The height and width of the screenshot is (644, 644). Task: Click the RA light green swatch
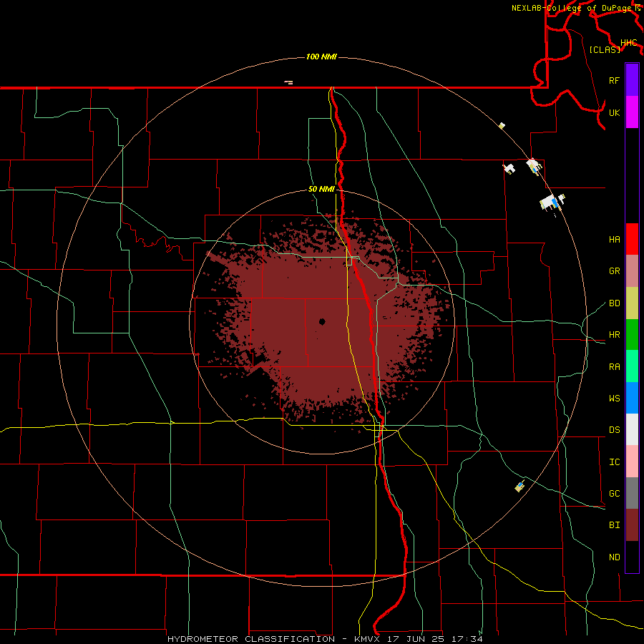pos(632,366)
